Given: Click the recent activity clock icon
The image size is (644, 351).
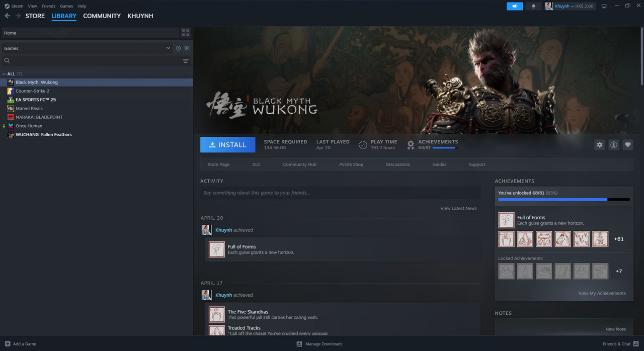Looking at the screenshot, I should pos(178,48).
